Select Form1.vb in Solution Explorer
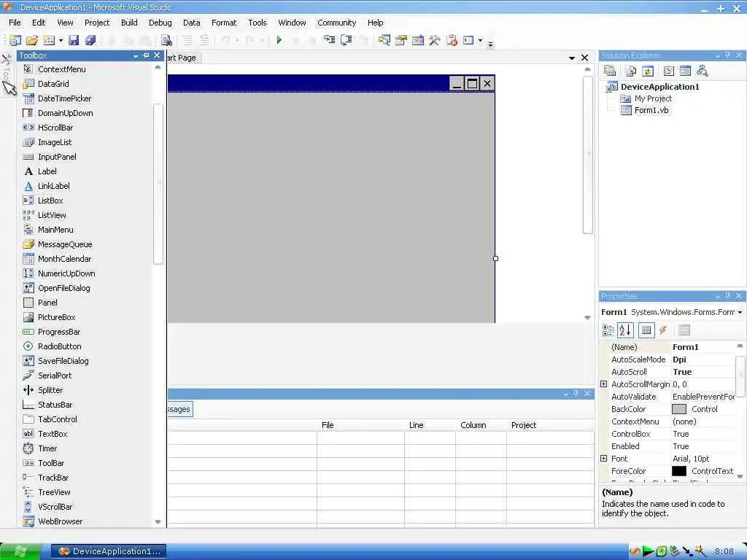Screen dimensions: 747x560 (x=651, y=111)
